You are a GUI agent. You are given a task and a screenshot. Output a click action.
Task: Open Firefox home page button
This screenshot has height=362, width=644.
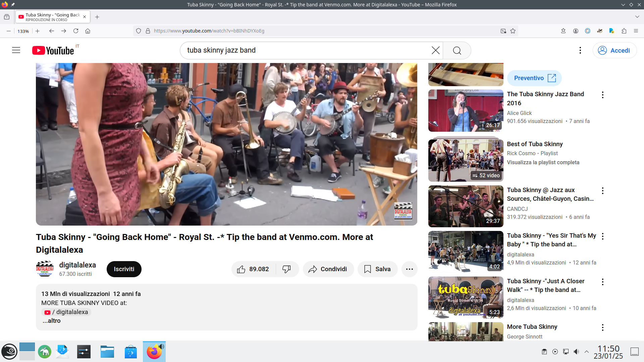pos(88,31)
